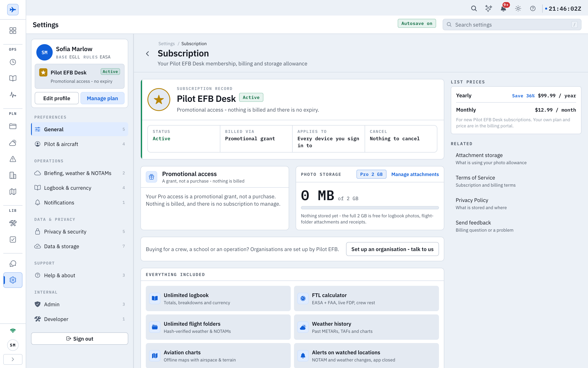Click the Pilot EFB Desk plan card in the sidebar
588x368 pixels.
(80, 76)
